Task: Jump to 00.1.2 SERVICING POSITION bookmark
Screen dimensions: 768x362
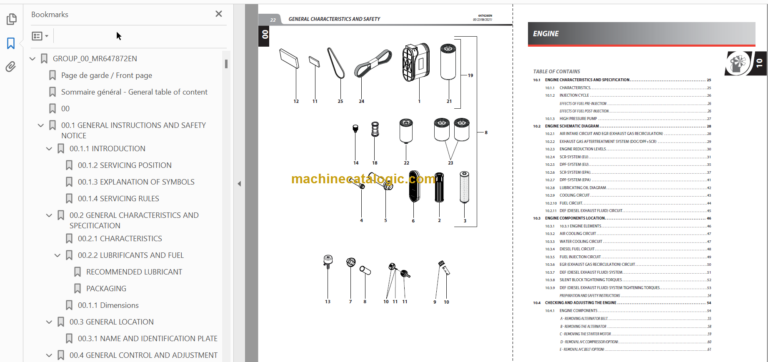Action: click(124, 166)
